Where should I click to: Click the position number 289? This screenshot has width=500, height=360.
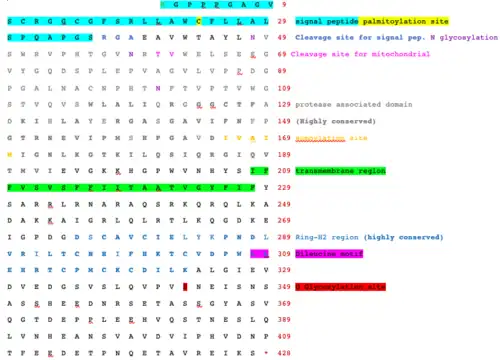pos(284,237)
